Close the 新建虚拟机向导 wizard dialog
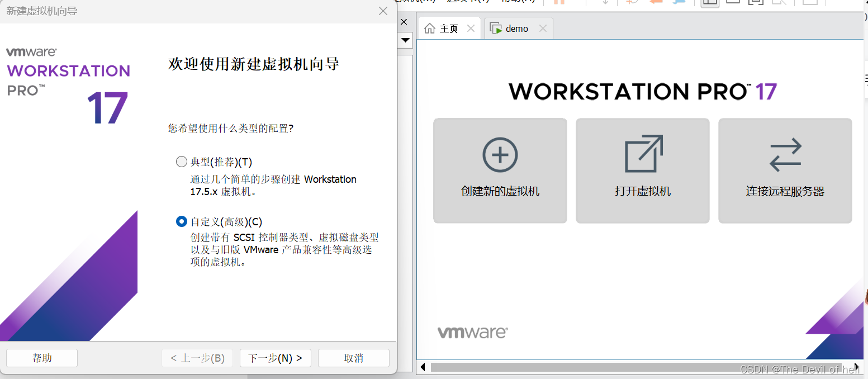The image size is (868, 379). click(x=383, y=11)
